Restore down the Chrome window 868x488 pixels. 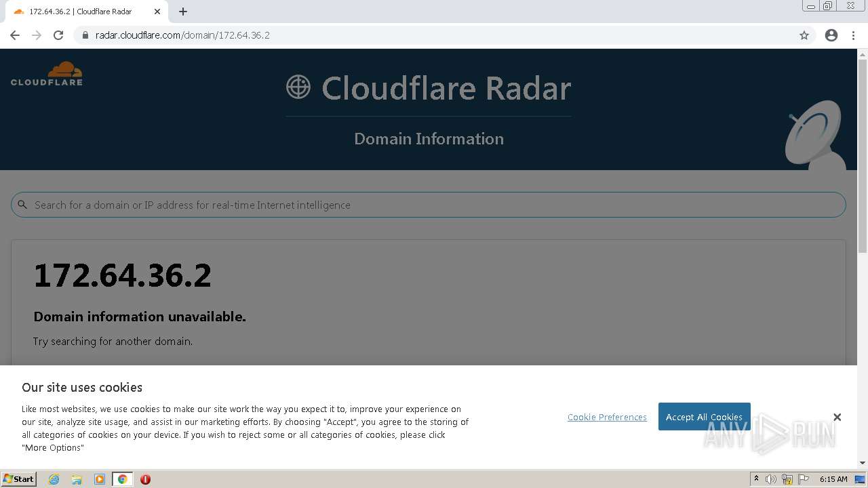[828, 6]
